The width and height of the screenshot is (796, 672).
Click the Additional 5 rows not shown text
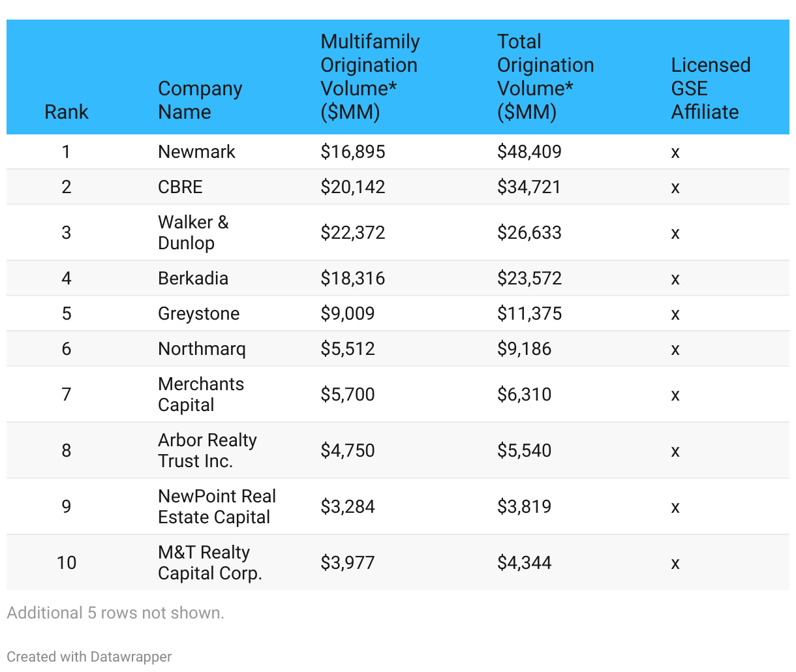click(x=115, y=613)
